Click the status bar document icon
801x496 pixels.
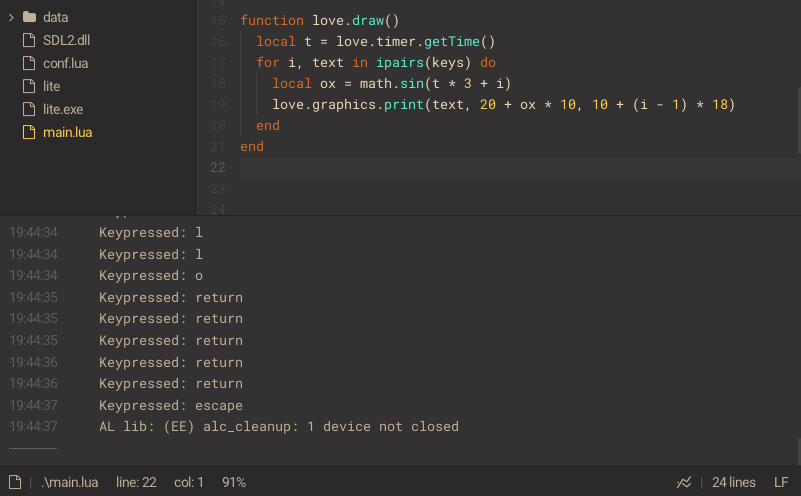(x=15, y=482)
